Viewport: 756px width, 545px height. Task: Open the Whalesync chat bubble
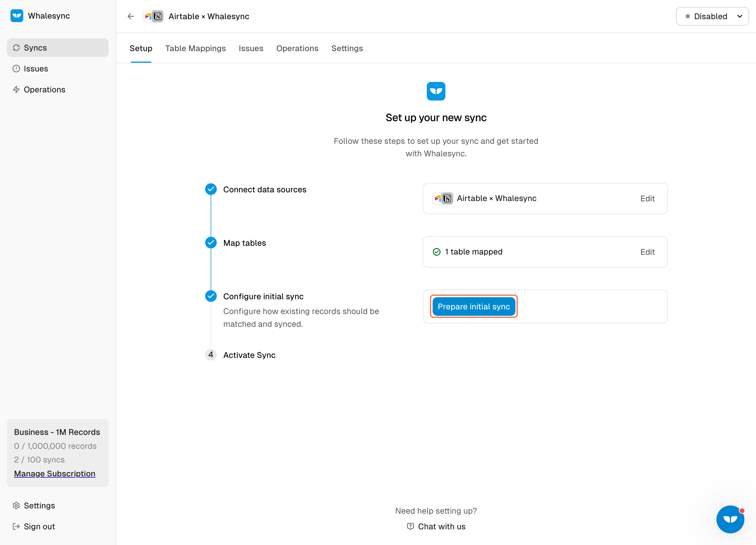coord(730,519)
